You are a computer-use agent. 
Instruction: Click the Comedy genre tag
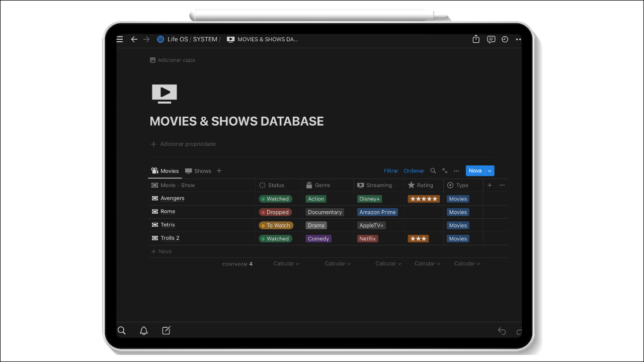(x=318, y=238)
